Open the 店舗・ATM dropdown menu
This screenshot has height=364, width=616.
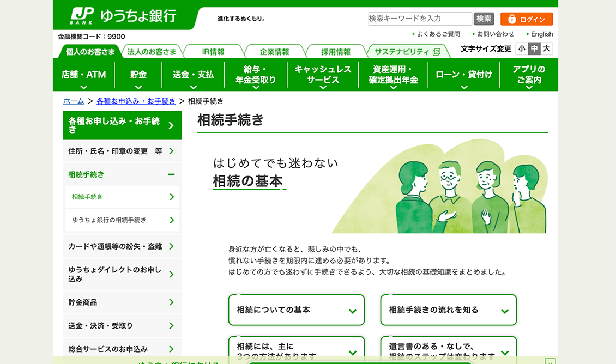pyautogui.click(x=84, y=75)
